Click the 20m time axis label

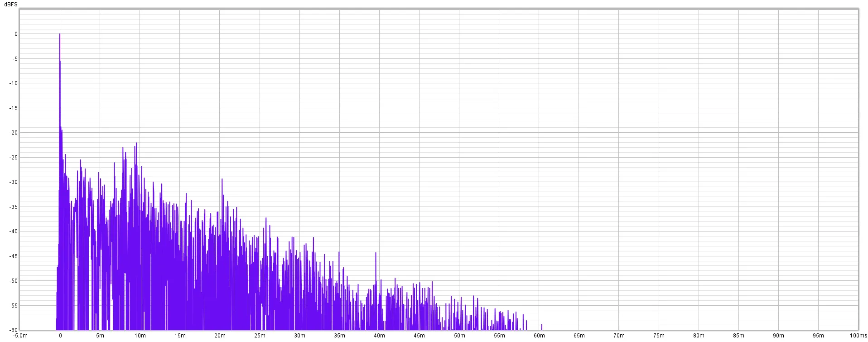[x=220, y=336]
